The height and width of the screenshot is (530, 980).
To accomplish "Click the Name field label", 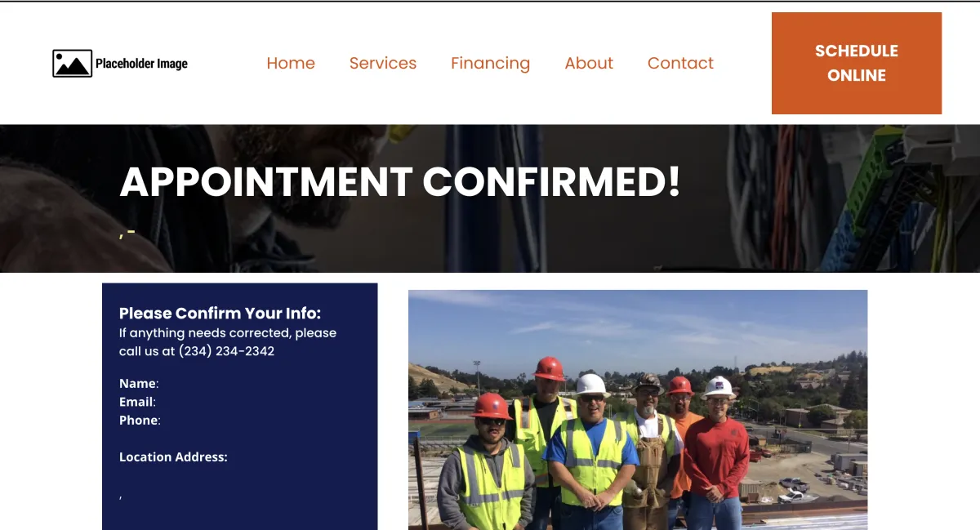I will coord(137,384).
